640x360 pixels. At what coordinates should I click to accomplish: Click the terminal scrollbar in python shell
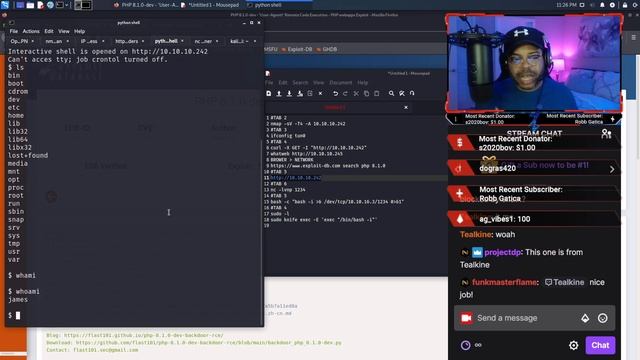pos(262,233)
